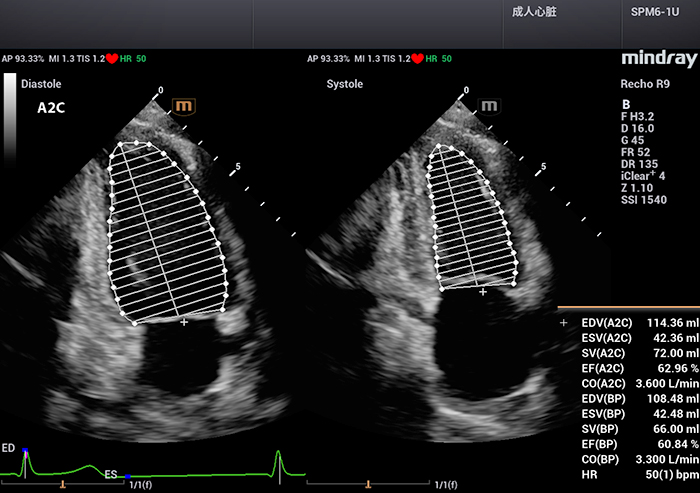Click the orange frame marker on right cine bar
Screen dimensions: 700x493
[368, 483]
